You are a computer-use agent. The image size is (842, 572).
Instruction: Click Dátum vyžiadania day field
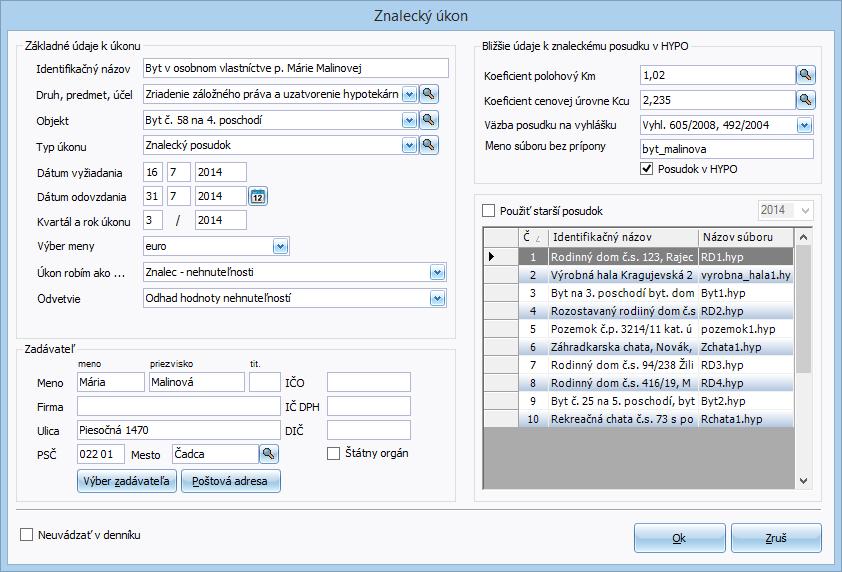pos(153,172)
